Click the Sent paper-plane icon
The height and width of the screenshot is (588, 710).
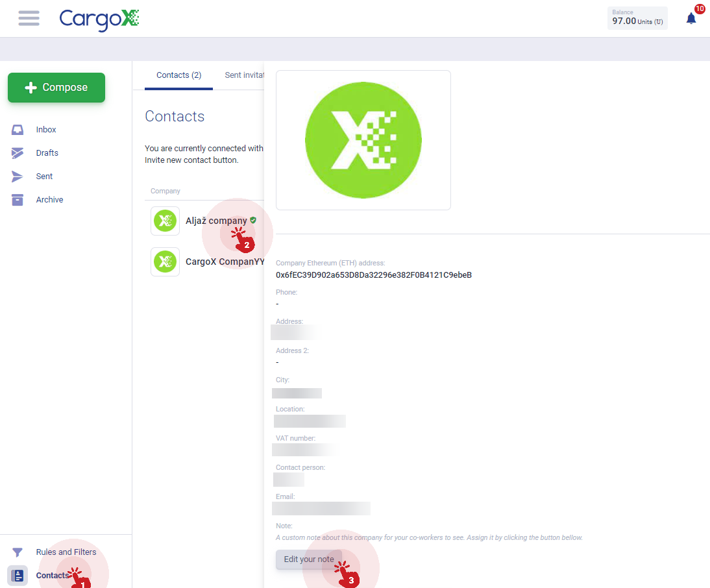pos(18,177)
